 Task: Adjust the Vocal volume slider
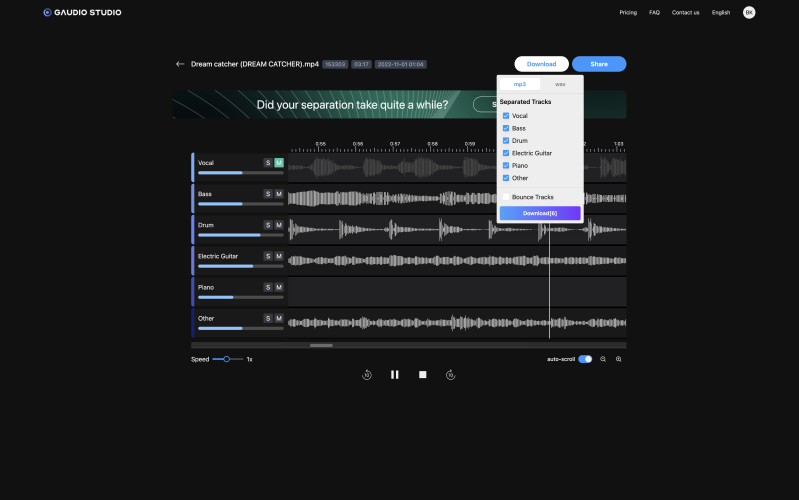241,173
